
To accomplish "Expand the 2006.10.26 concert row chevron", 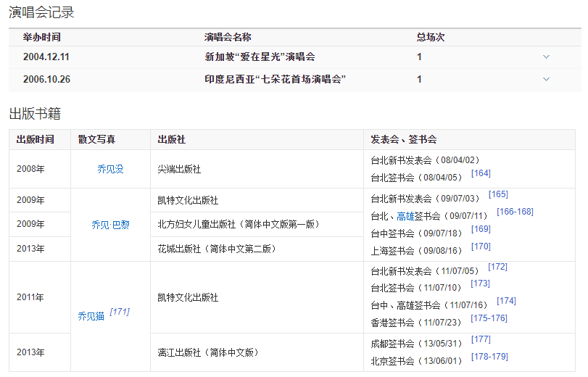I will tap(546, 79).
